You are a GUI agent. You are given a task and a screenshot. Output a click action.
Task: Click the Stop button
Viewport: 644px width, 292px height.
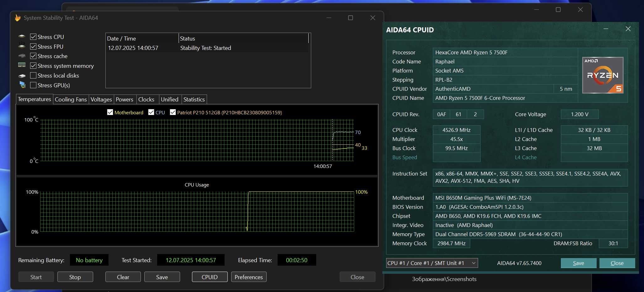click(75, 277)
